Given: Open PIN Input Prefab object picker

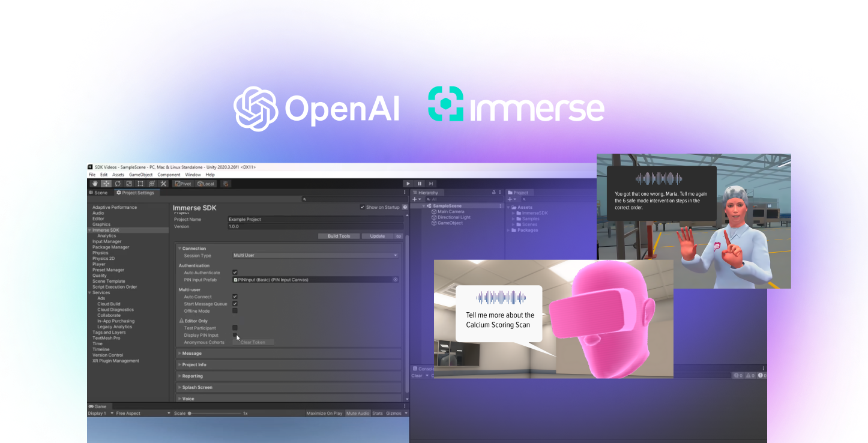Looking at the screenshot, I should click(x=395, y=280).
